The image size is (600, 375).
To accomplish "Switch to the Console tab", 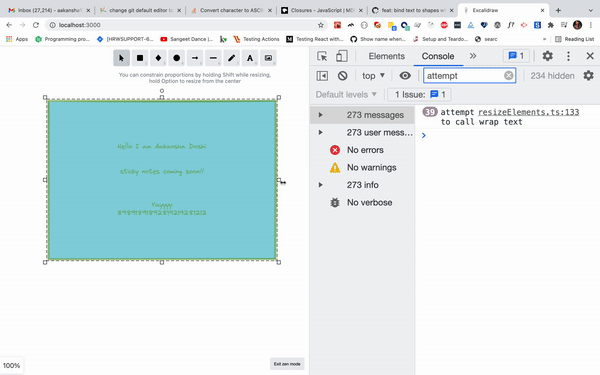I will [438, 56].
